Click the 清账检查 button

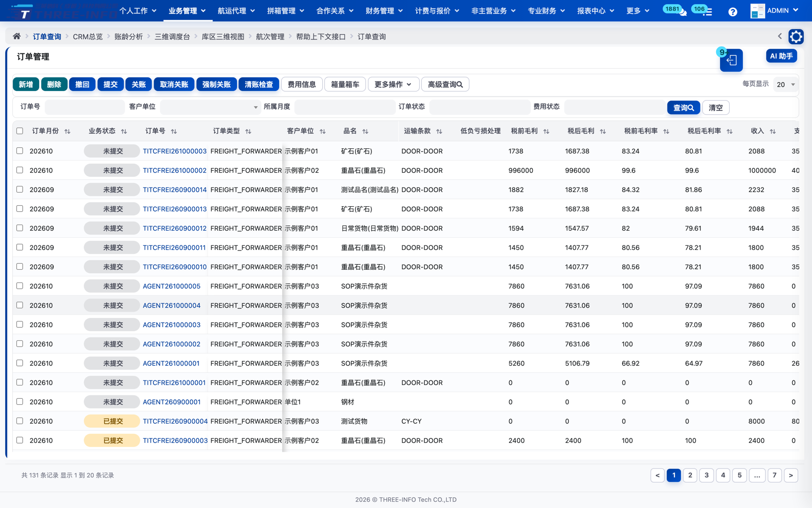(259, 84)
